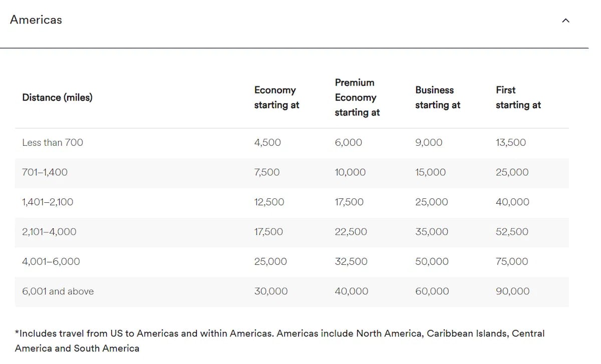601x364 pixels.
Task: Click the Premium Economy starting at header
Action: click(357, 98)
